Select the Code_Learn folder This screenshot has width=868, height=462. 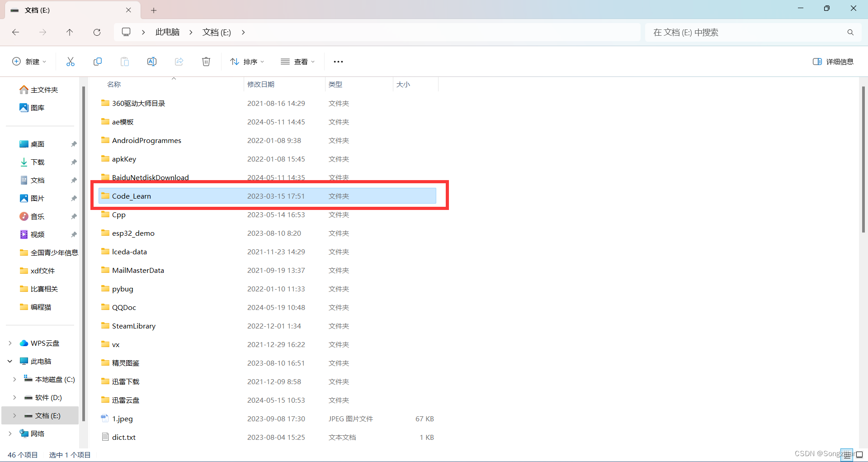[x=267, y=196]
